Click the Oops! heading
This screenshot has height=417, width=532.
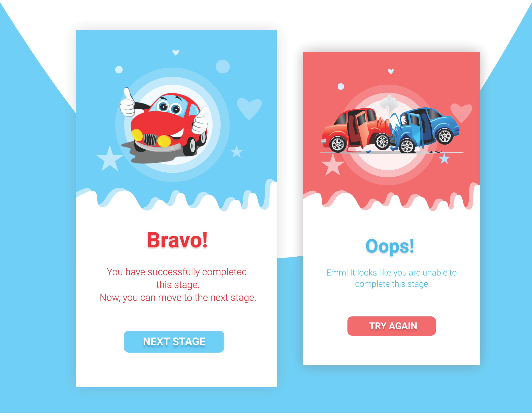pos(390,246)
